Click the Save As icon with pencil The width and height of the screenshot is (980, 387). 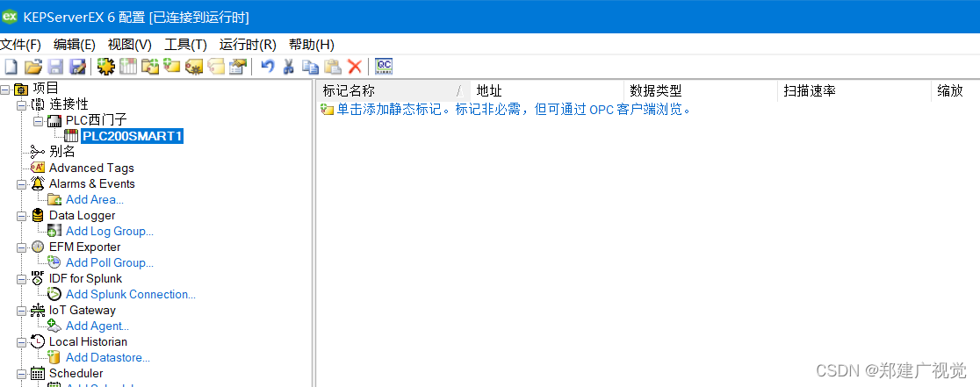tap(77, 67)
